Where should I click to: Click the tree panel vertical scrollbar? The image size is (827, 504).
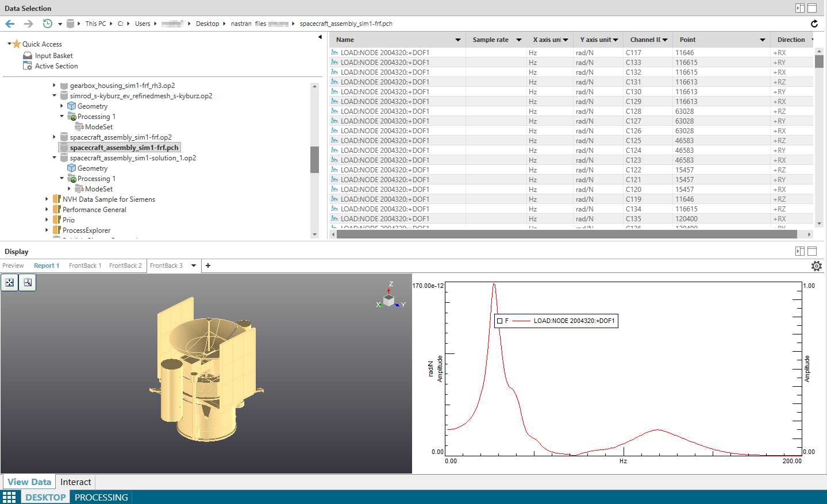[314, 160]
